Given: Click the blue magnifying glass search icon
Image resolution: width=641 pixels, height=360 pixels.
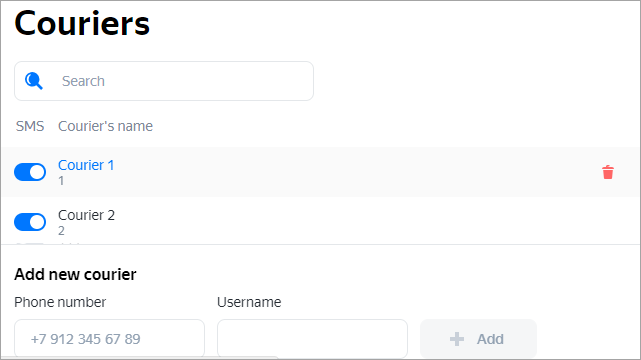Looking at the screenshot, I should 34,81.
